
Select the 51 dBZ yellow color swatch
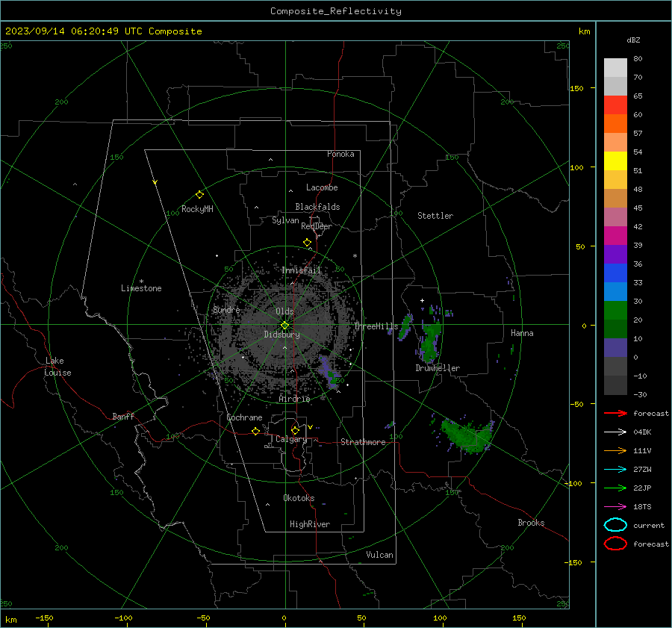tap(615, 161)
